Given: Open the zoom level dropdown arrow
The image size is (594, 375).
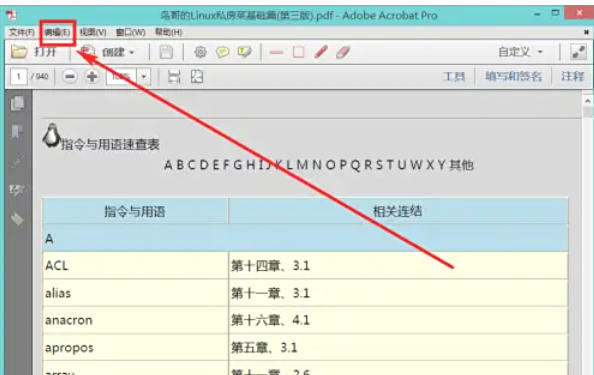Looking at the screenshot, I should (x=144, y=77).
